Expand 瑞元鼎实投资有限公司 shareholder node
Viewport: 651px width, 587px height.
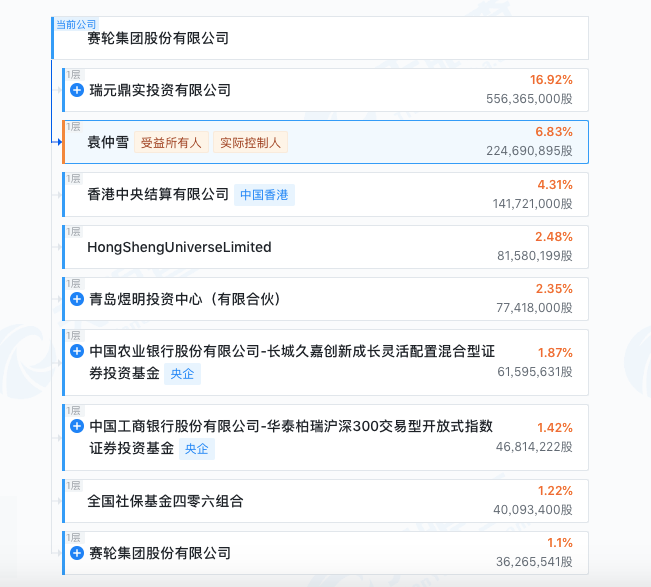[x=77, y=90]
